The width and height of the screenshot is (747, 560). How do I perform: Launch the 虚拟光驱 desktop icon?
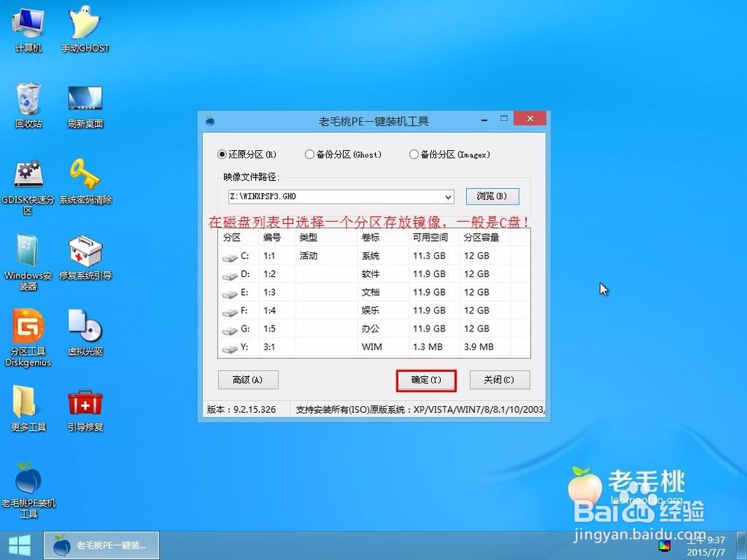pyautogui.click(x=85, y=333)
